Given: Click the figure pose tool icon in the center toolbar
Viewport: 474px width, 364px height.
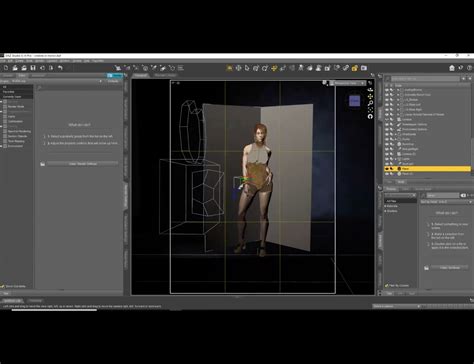Looking at the screenshot, I should click(301, 68).
